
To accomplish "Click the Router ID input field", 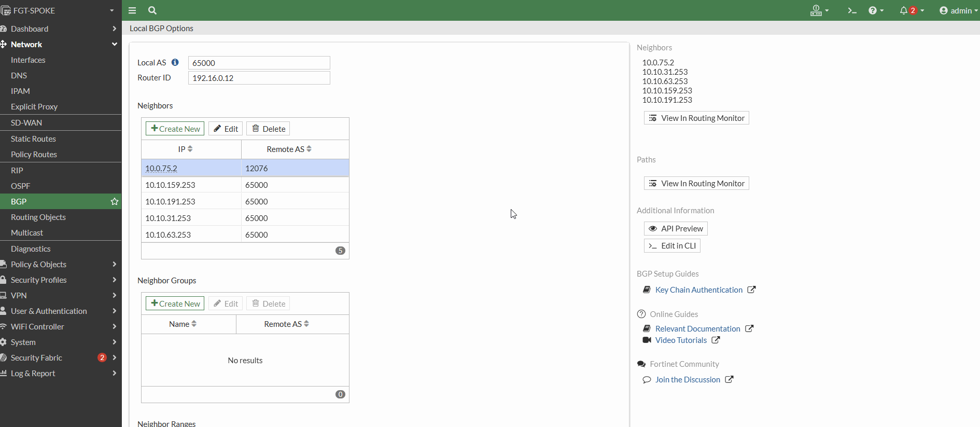I will (259, 78).
